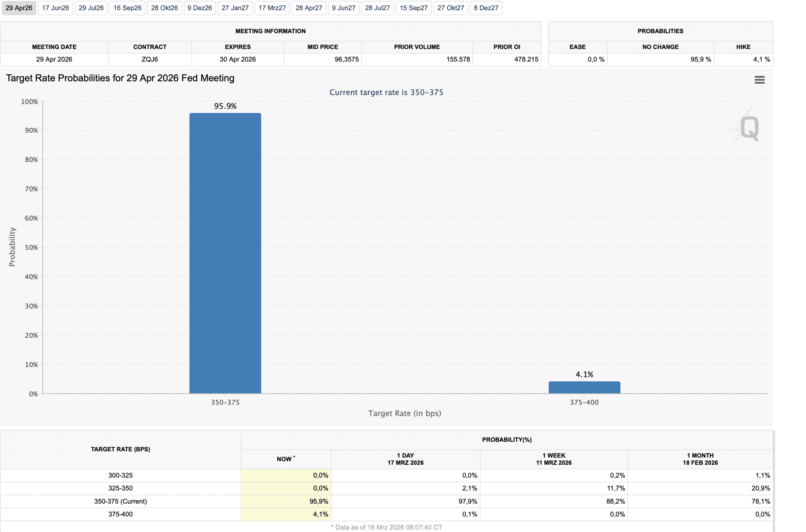
Task: Select the 15 Sep27 meeting tab
Action: 413,8
